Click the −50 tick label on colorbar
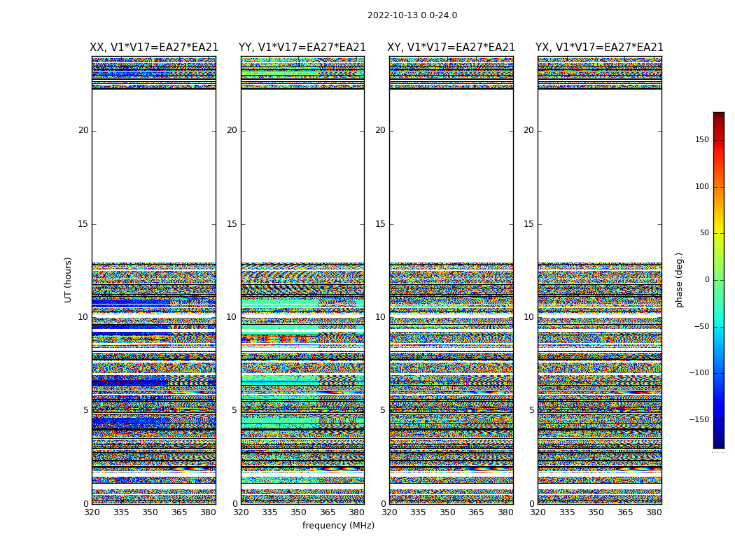 pyautogui.click(x=701, y=326)
